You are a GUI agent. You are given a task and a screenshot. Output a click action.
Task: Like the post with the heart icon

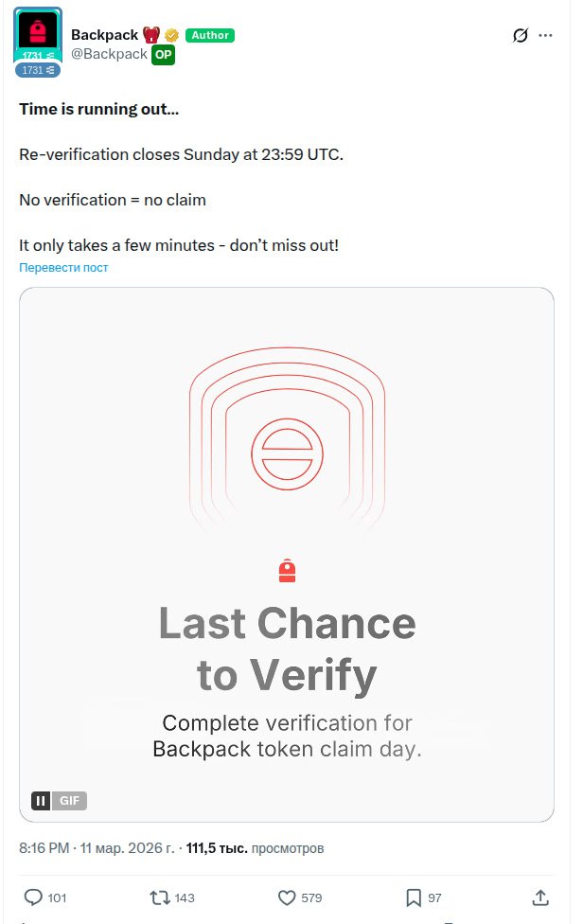coord(286,897)
